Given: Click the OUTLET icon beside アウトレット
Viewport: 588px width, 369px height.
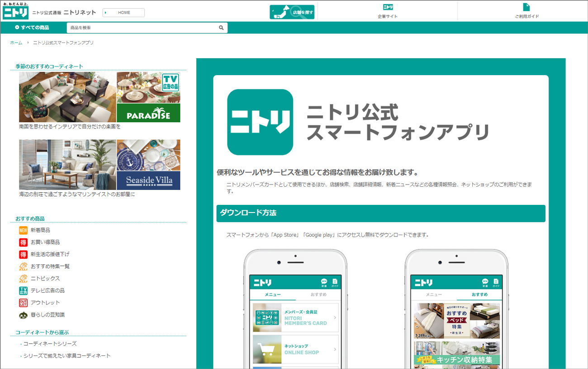Looking at the screenshot, I should click(23, 303).
